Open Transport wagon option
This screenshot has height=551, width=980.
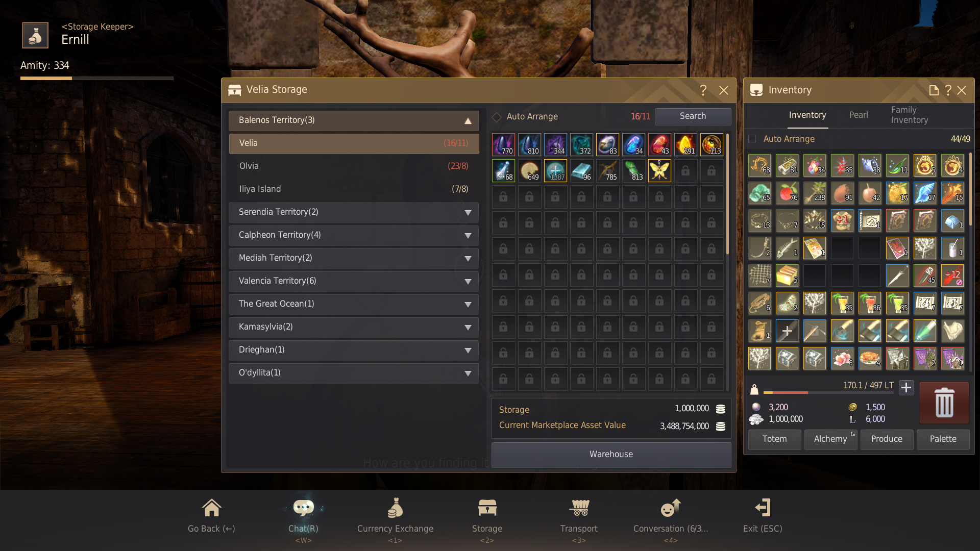pyautogui.click(x=579, y=508)
